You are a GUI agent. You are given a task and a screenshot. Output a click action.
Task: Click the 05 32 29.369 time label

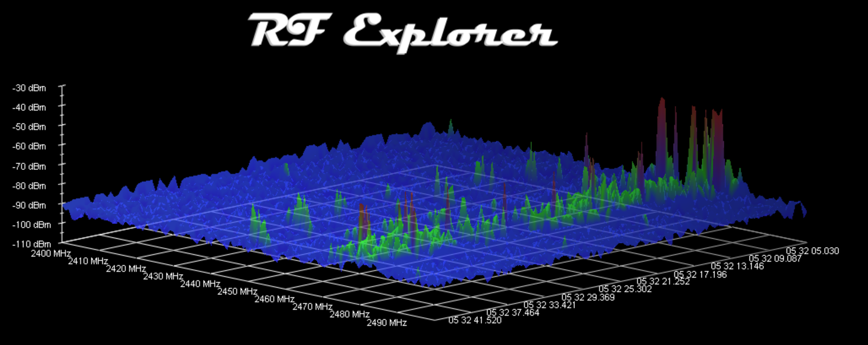(588, 297)
